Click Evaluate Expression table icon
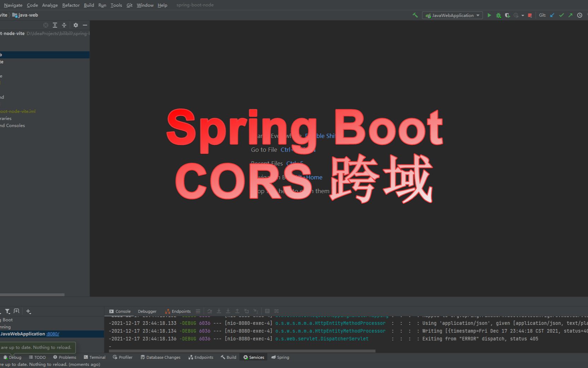The height and width of the screenshot is (368, 588). 267,311
